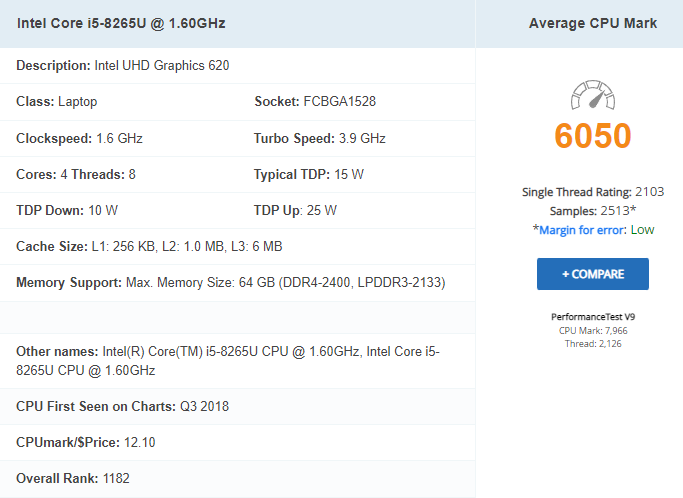This screenshot has width=683, height=498.
Task: Select the 6050 CPU Mark score
Action: 593,136
